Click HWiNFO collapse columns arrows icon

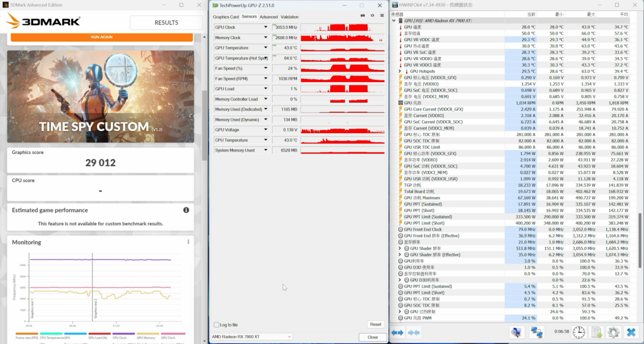point(414,333)
